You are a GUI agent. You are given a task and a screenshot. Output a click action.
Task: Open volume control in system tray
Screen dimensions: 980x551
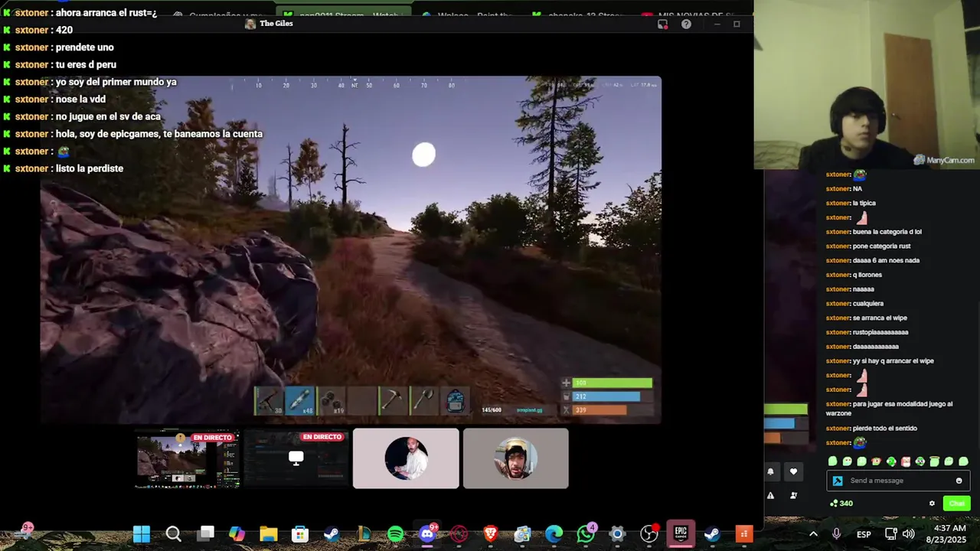click(909, 534)
